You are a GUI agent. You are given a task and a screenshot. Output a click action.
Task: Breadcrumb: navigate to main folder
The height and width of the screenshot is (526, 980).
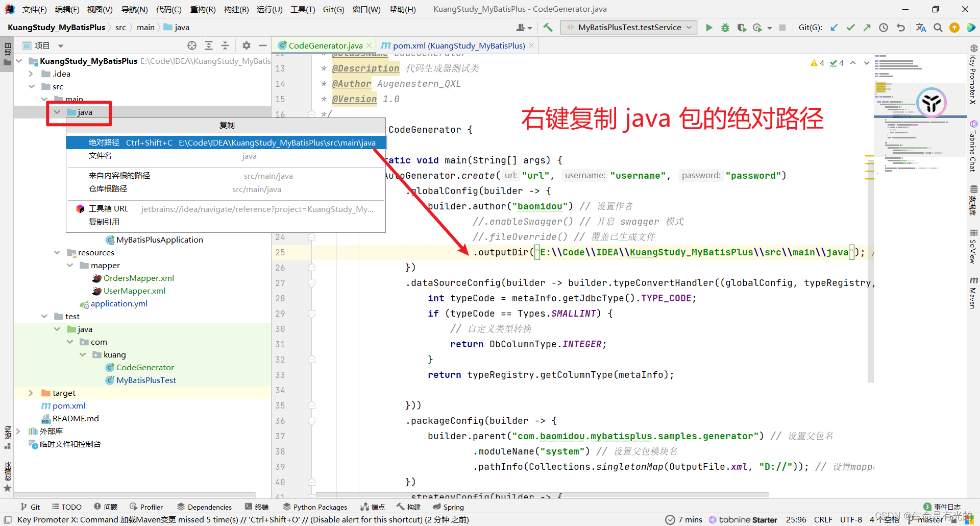(145, 28)
